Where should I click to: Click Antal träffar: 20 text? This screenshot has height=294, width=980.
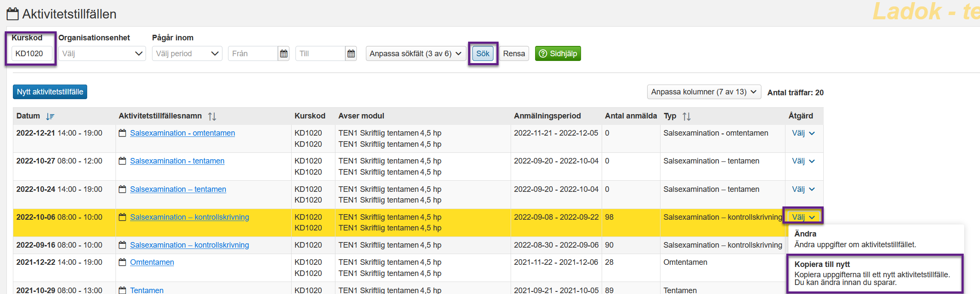click(795, 93)
